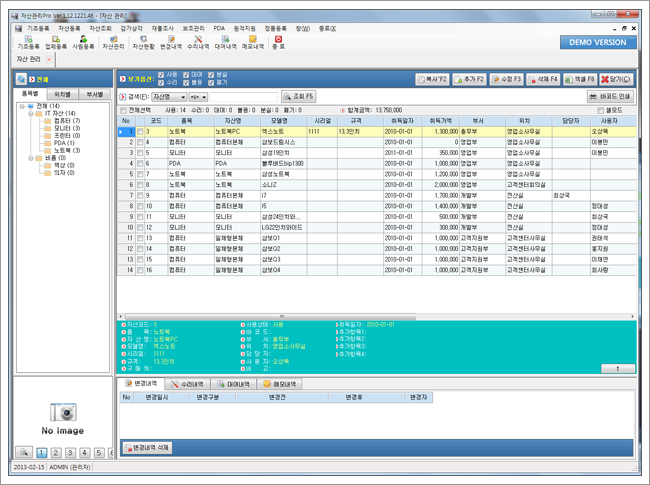Screen dimensions: 650x485
Task: Sort by the 취득가액 column header
Action: 441,121
